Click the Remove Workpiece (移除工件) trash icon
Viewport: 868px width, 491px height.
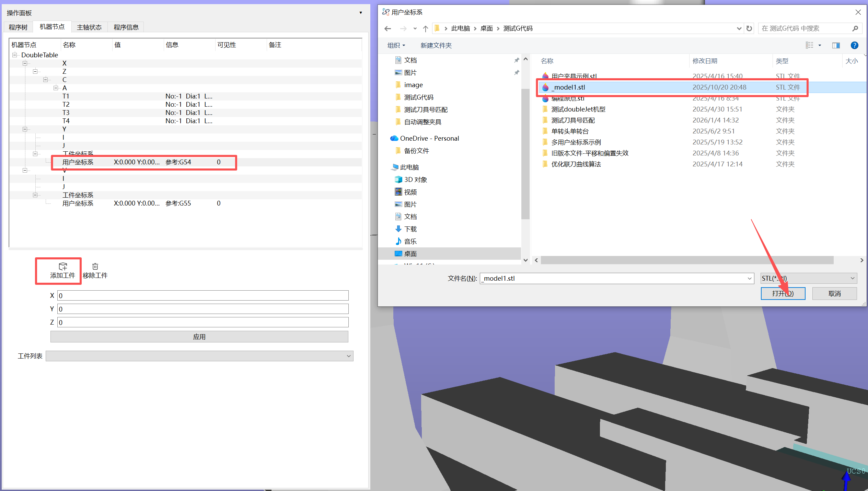tap(95, 267)
